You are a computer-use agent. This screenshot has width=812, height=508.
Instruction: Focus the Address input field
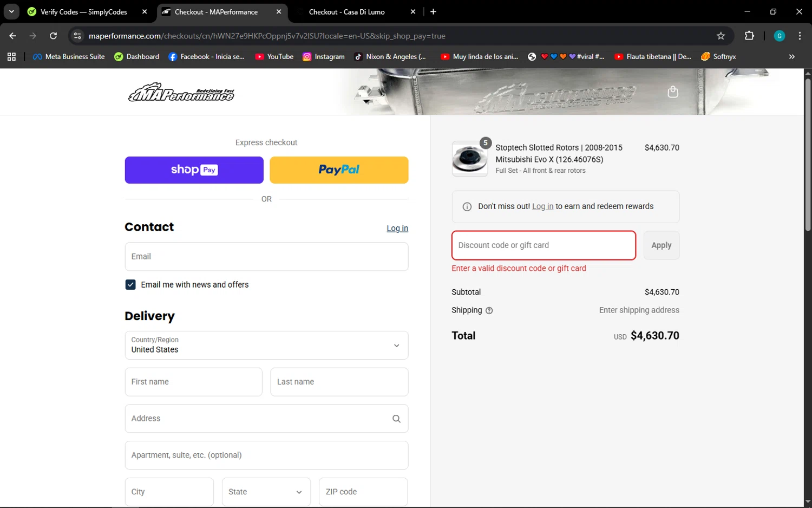266,419
